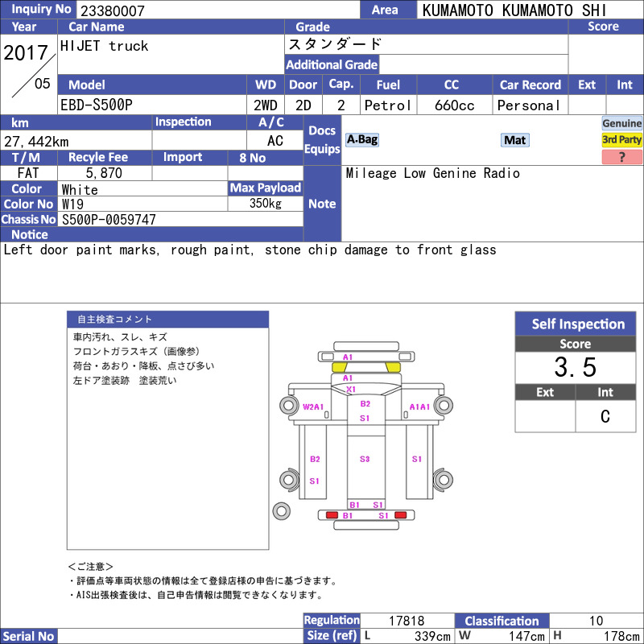Click the classification value 10
Viewport: 644px width, 644px height.
point(596,621)
